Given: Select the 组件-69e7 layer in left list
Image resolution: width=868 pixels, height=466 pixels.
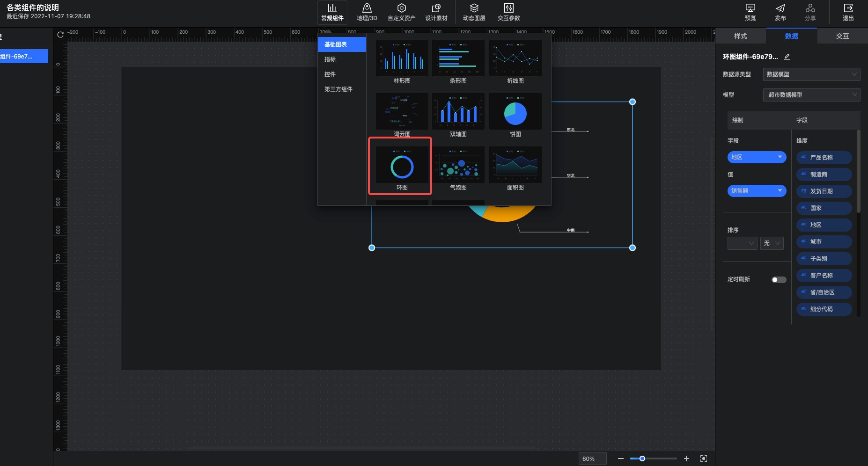Looking at the screenshot, I should pyautogui.click(x=24, y=57).
